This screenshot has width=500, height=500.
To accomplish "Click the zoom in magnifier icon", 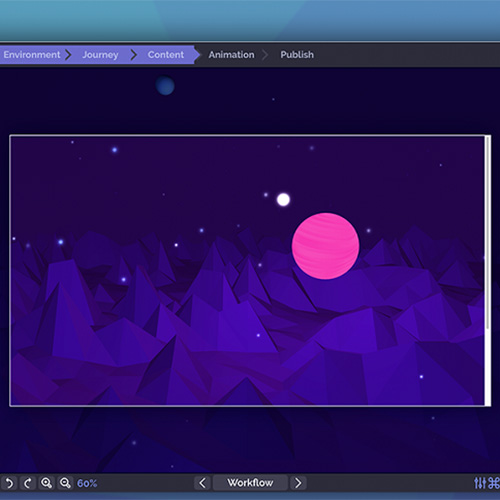I will [x=46, y=483].
